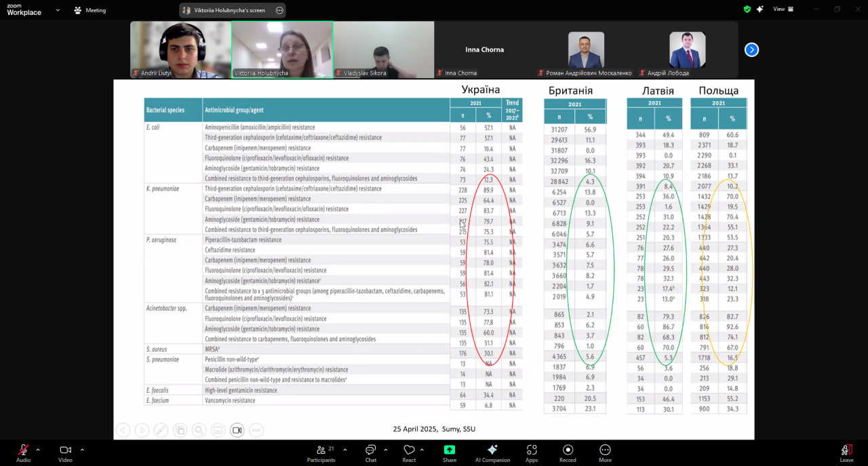
Task: Click the Польща heading on slide
Action: tap(719, 90)
